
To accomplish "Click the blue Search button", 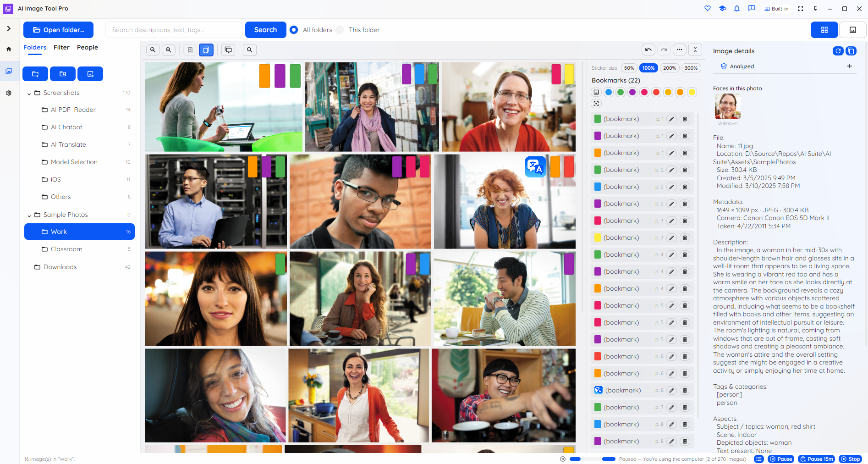I will coord(265,30).
